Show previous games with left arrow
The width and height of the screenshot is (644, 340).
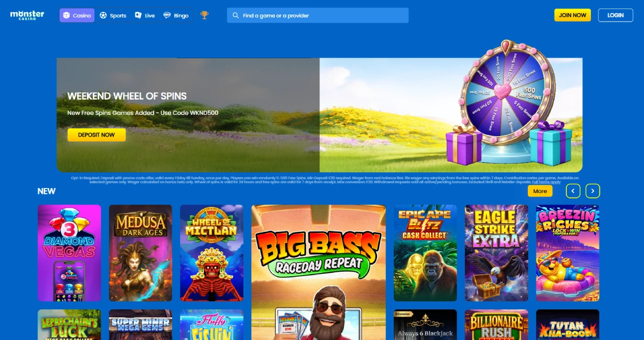pyautogui.click(x=573, y=191)
